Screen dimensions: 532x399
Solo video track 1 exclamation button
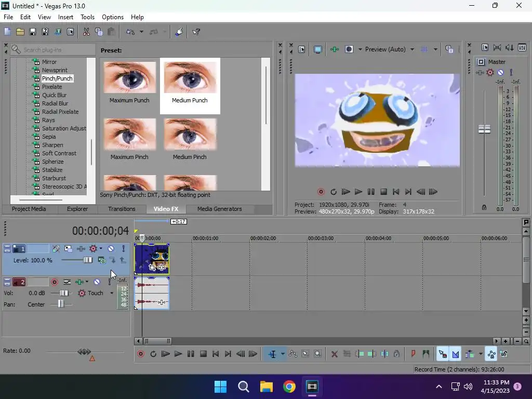(x=124, y=249)
